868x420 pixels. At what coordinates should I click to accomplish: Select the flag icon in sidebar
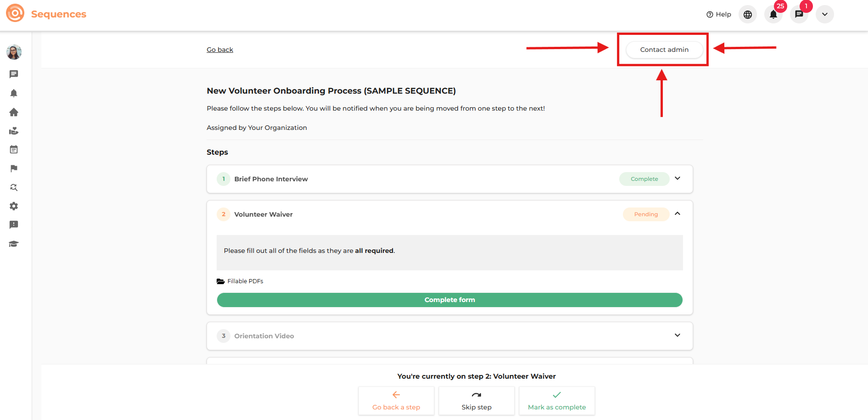(x=14, y=168)
